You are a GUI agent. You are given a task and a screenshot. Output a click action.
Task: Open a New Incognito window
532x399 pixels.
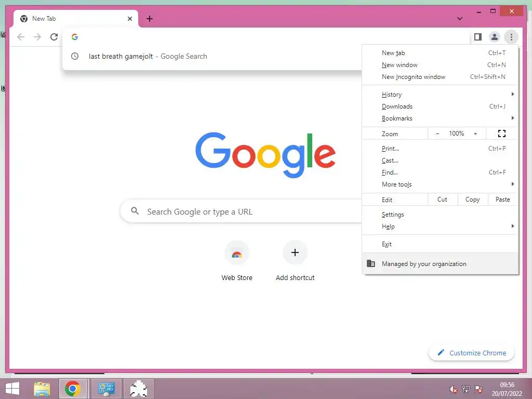[440, 77]
